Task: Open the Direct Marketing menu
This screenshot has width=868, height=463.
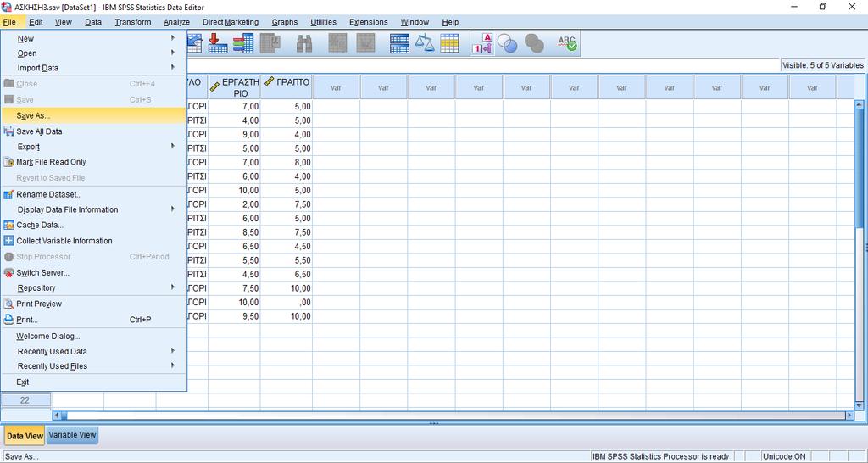Action: click(231, 22)
